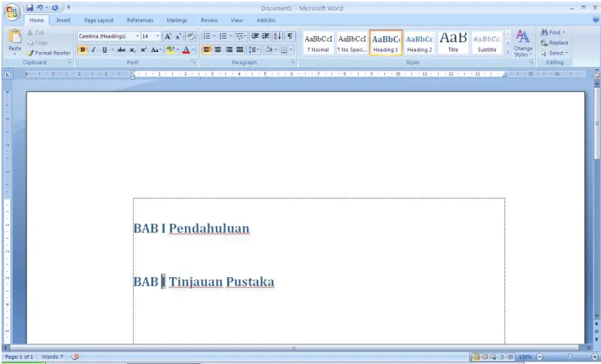Align text right
This screenshot has width=601, height=364.
[x=229, y=50]
